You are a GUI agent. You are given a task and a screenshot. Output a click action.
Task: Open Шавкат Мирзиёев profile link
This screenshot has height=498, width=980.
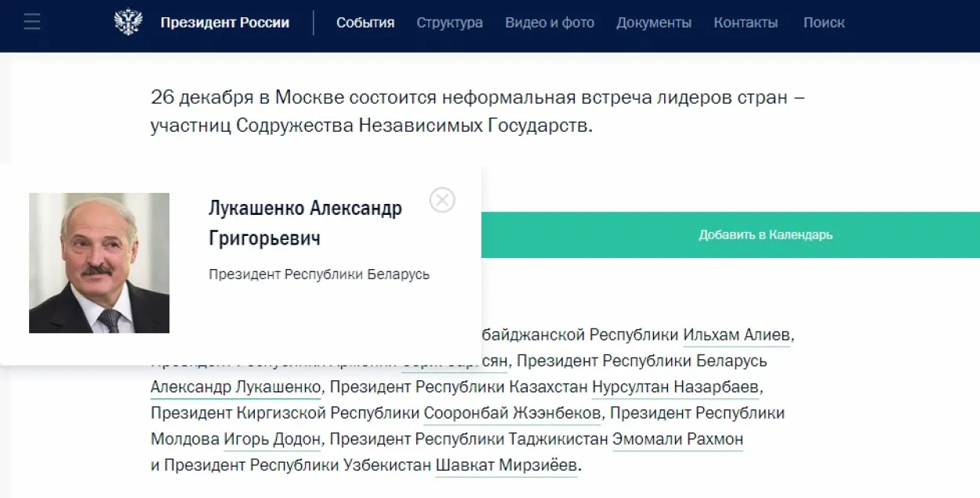point(506,465)
